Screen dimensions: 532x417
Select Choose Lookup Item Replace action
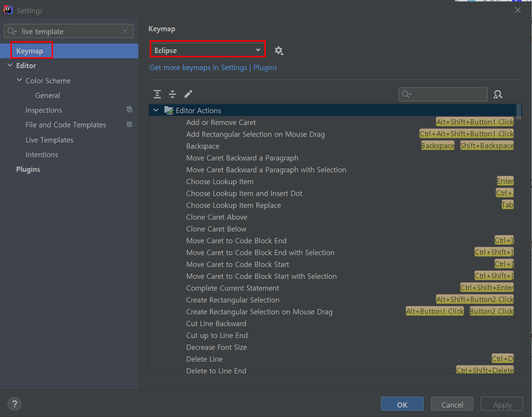click(x=234, y=205)
